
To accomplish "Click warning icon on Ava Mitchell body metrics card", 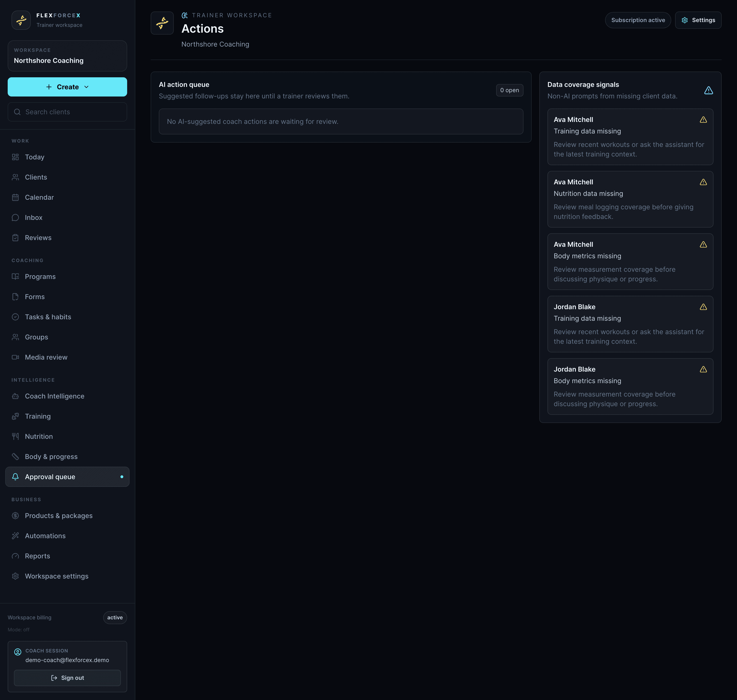I will click(x=703, y=244).
